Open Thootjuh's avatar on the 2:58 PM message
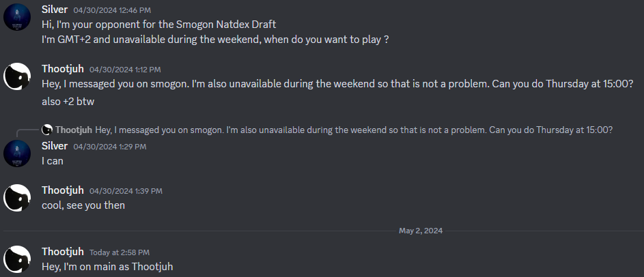The width and height of the screenshot is (644, 277). 17,259
